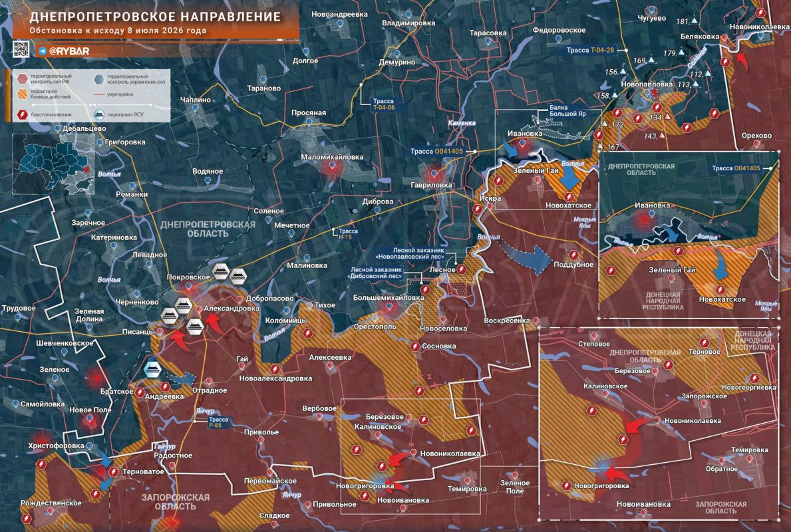Click the clash icon next to Сосновка
This screenshot has height=532, width=791.
414,346
